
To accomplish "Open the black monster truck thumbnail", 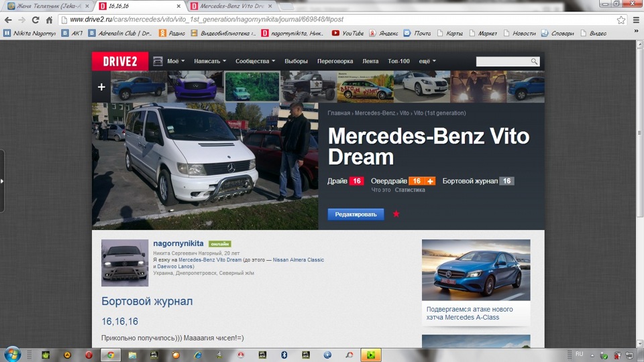I will click(x=309, y=86).
